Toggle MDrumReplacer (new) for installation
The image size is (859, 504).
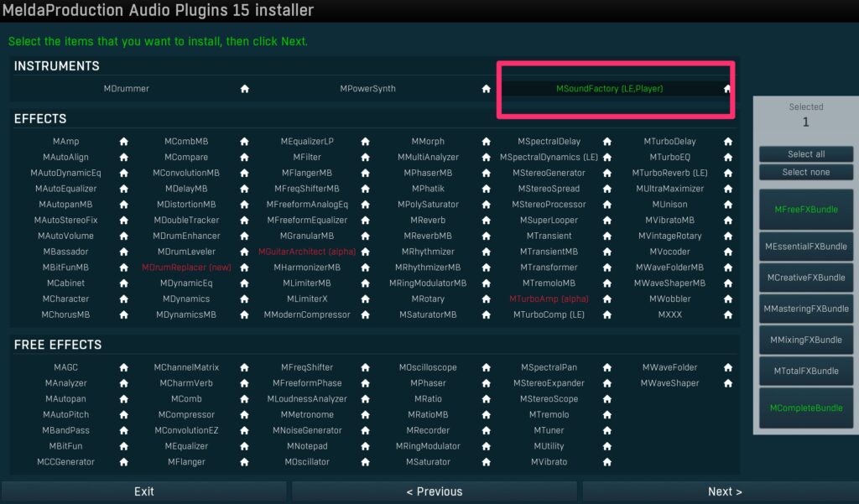186,268
